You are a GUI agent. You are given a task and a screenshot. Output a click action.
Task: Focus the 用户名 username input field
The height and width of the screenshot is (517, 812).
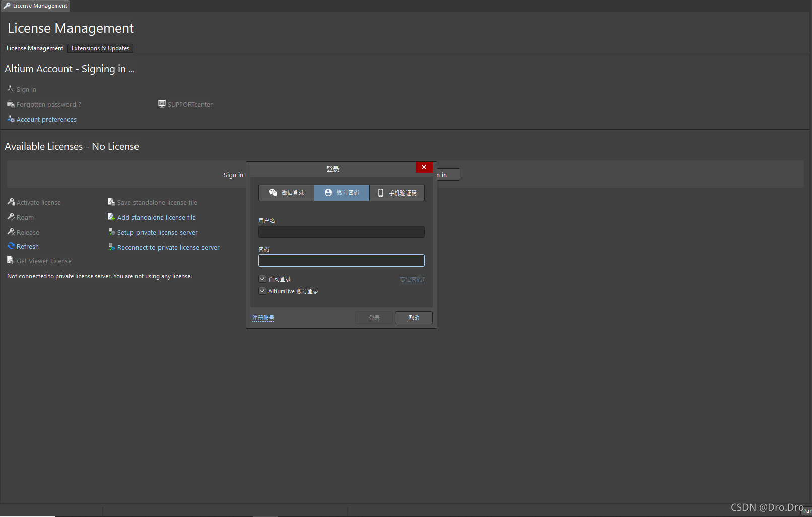(341, 232)
